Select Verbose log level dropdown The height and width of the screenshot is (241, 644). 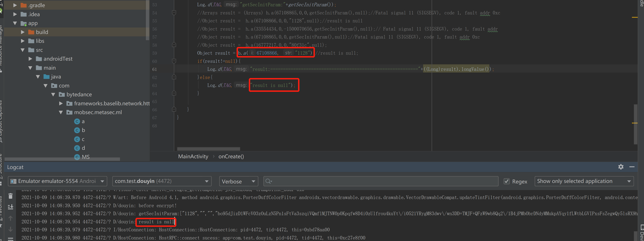pos(238,181)
